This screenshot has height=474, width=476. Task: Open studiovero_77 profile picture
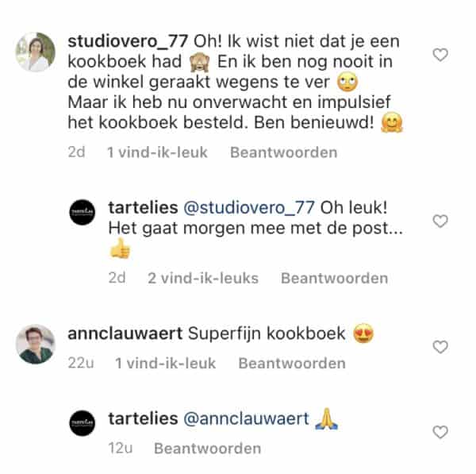click(x=36, y=52)
